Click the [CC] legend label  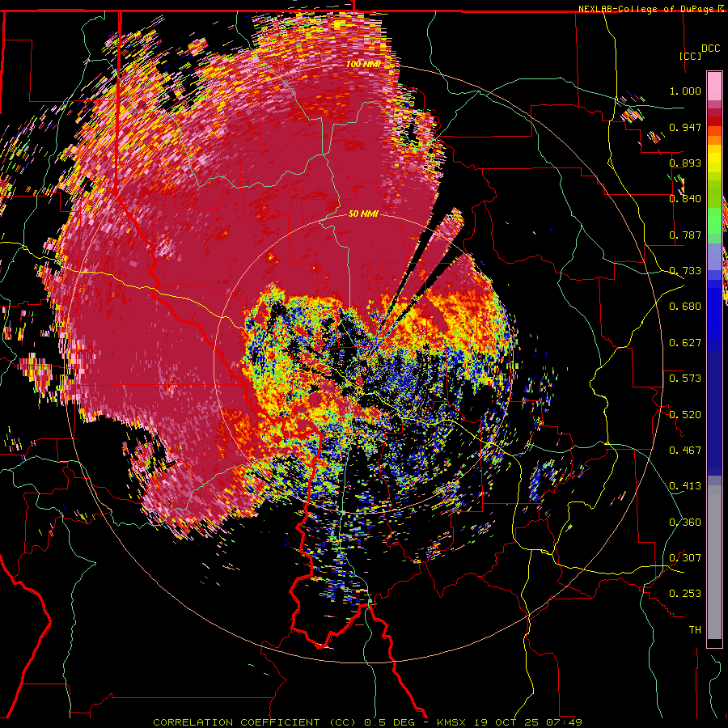pyautogui.click(x=690, y=56)
